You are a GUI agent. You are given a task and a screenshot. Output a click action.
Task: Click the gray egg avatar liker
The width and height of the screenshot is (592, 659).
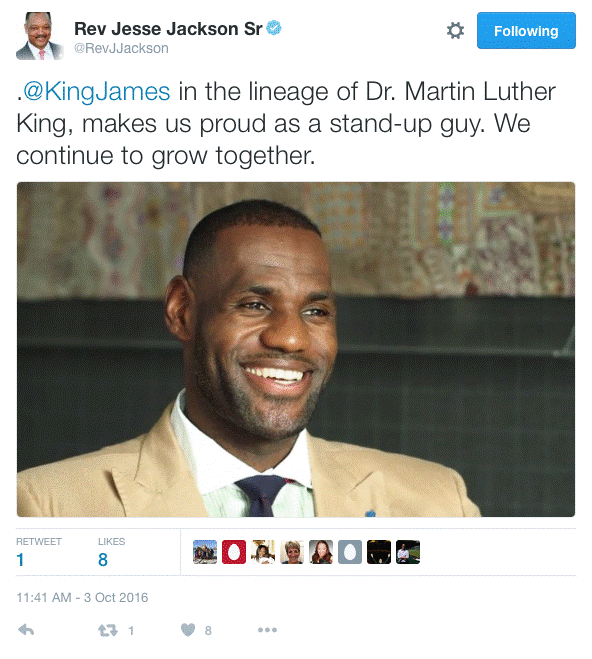350,552
